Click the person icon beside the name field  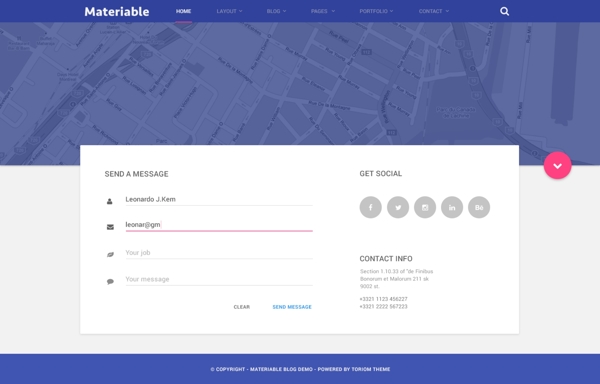point(109,201)
